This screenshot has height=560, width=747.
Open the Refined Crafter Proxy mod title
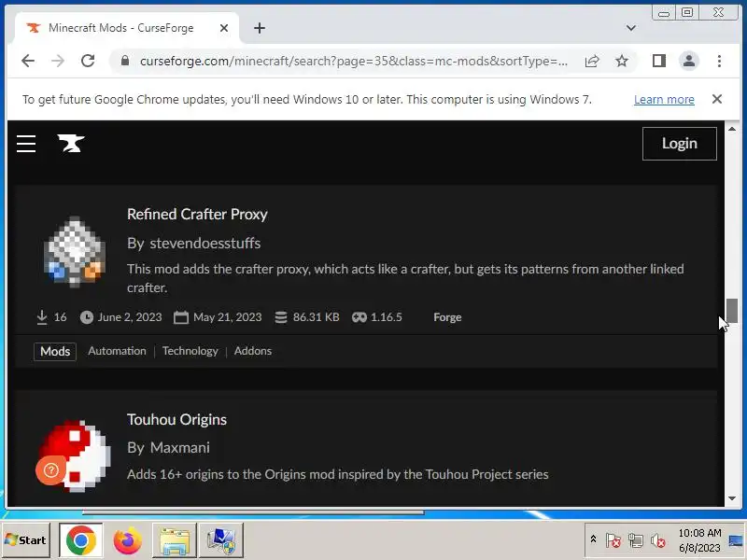(197, 215)
